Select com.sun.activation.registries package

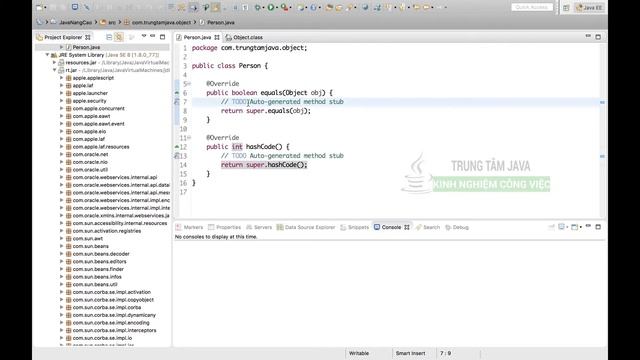pos(107,231)
